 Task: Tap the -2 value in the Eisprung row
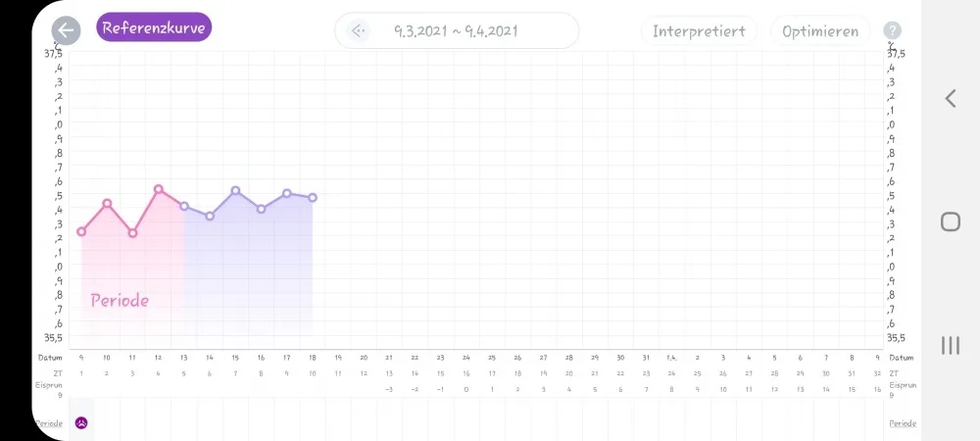click(415, 390)
